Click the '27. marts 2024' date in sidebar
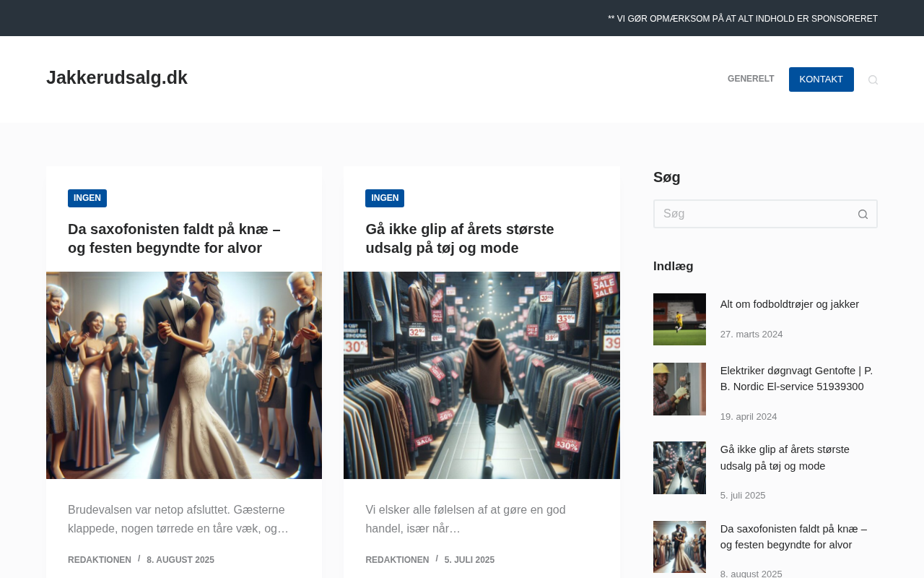This screenshot has height=578, width=924. pos(751,335)
